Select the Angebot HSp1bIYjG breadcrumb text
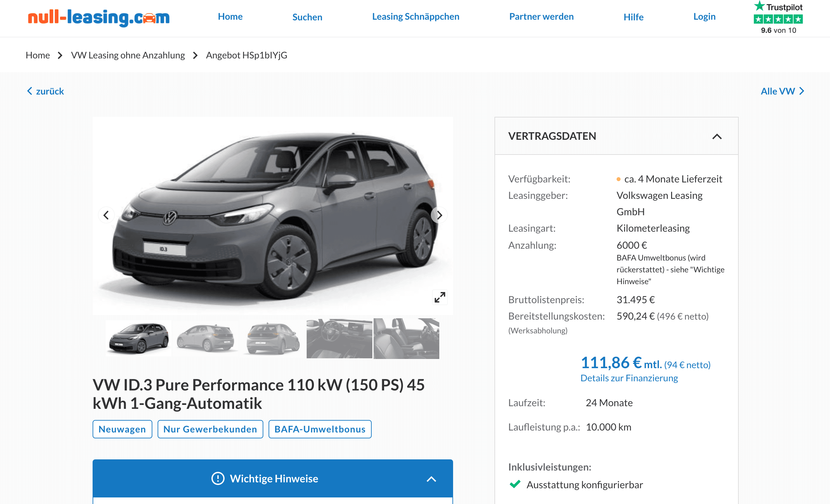Viewport: 830px width, 504px height. coord(247,55)
